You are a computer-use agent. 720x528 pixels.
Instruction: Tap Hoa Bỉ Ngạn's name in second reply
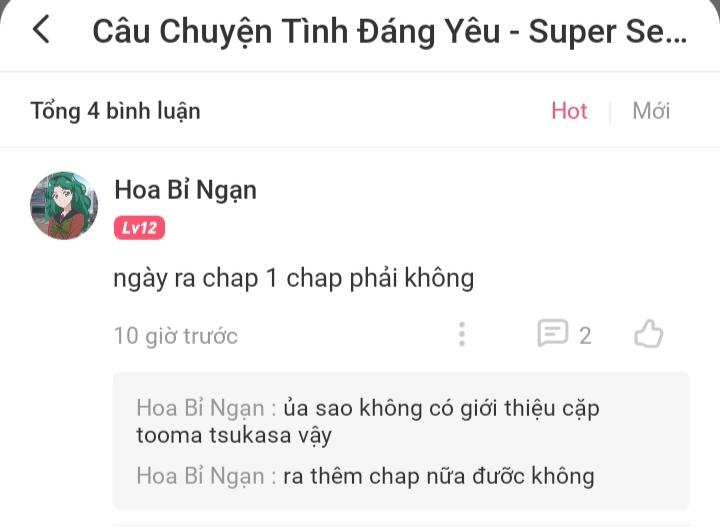(200, 476)
